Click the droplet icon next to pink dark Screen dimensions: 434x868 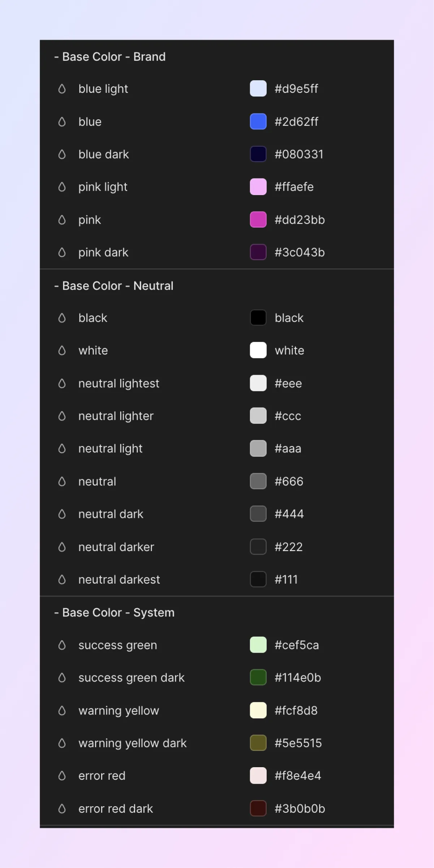(62, 252)
